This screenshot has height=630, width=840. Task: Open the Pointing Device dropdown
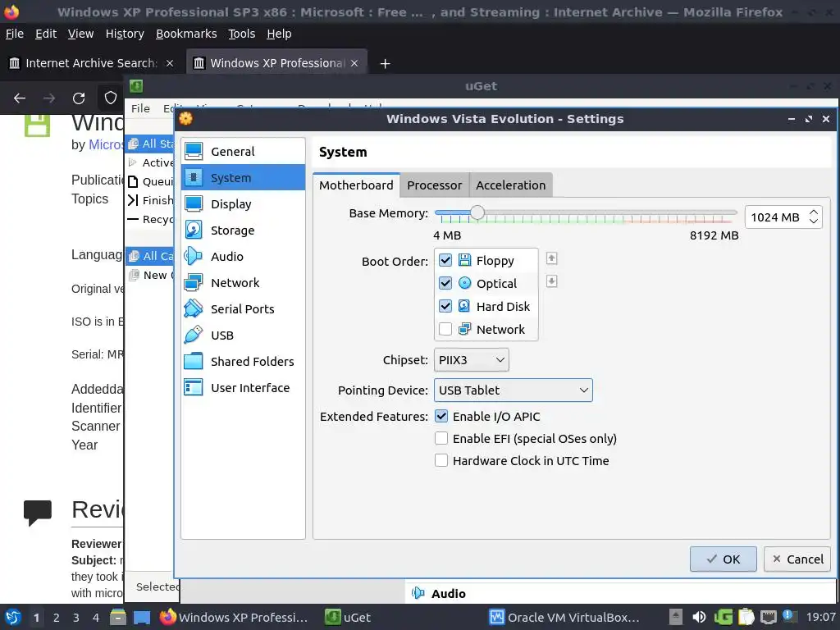point(514,390)
